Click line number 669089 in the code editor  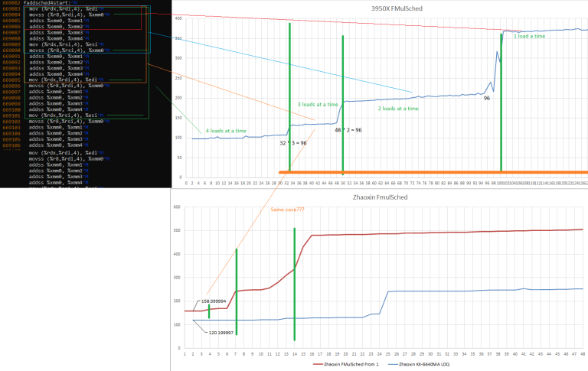(x=11, y=44)
